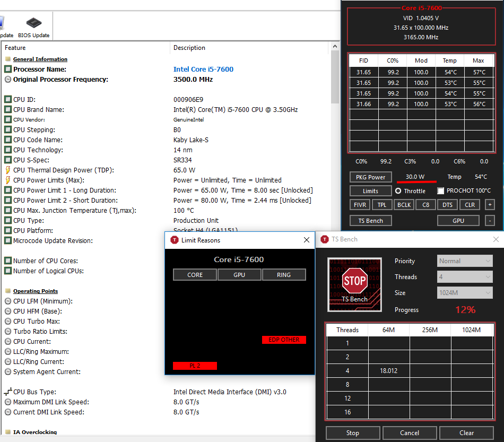Select the GPU tab in Limit Reasons
The width and height of the screenshot is (504, 442).
click(x=239, y=275)
